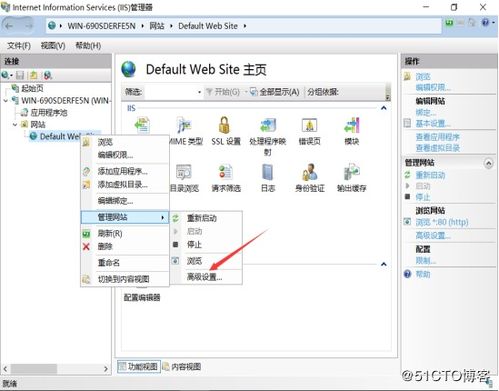Choose 停止 in the submenu

tap(194, 245)
